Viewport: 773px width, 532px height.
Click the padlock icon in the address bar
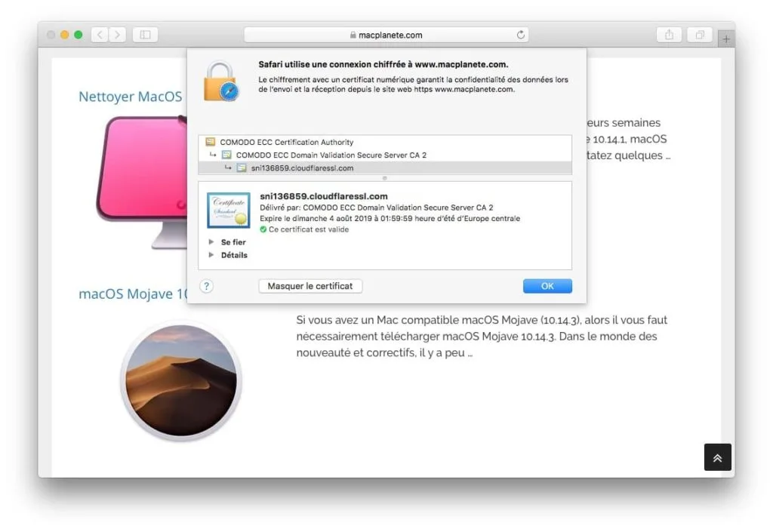click(352, 34)
